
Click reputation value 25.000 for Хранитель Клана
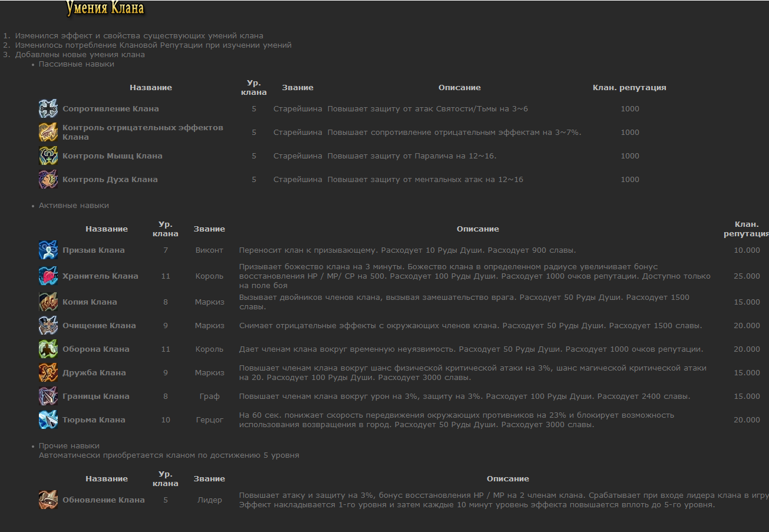(747, 276)
